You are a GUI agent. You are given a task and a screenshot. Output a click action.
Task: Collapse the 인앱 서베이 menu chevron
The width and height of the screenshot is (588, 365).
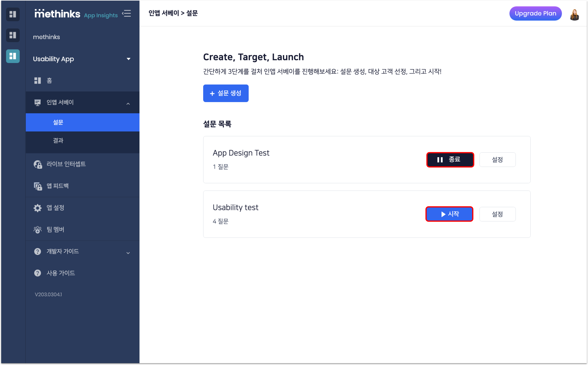128,104
